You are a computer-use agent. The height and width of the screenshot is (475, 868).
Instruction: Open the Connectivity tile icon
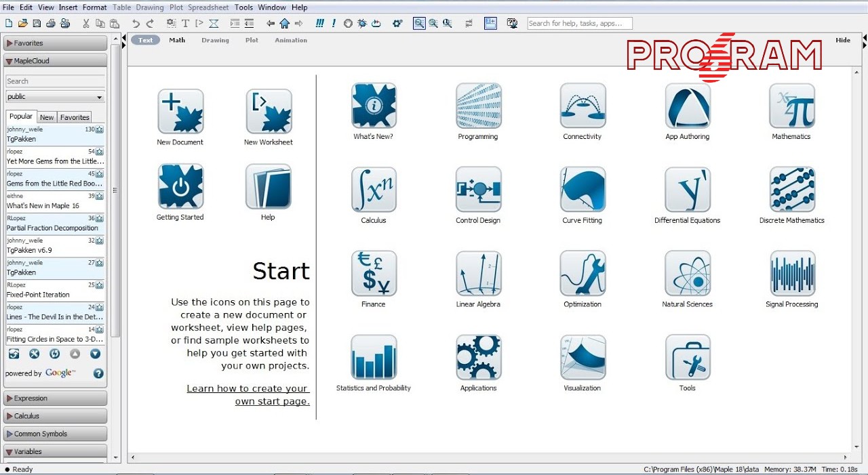(583, 106)
